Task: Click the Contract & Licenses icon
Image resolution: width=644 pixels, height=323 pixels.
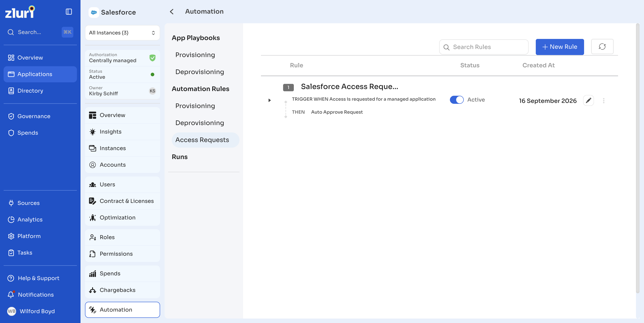Action: (93, 201)
